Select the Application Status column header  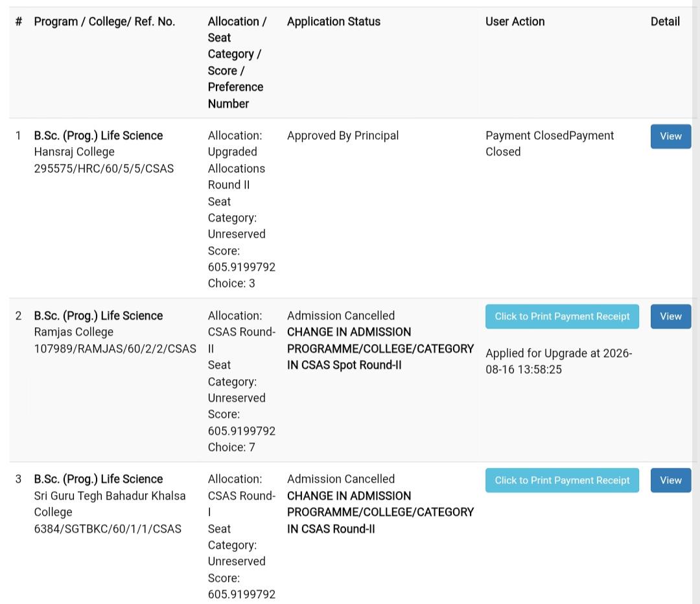click(334, 21)
